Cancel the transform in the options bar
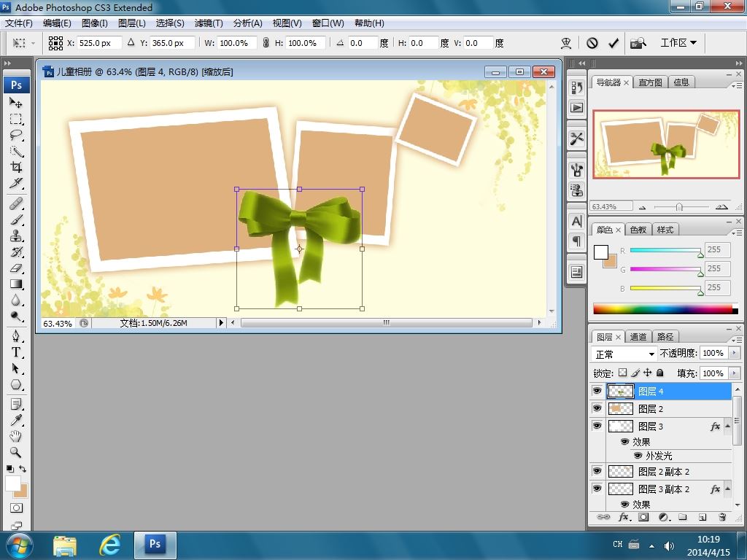The image size is (747, 560). coord(592,43)
